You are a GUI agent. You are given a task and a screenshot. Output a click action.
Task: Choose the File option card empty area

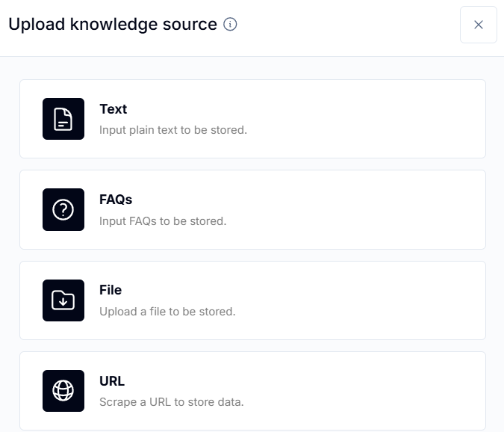click(354, 300)
